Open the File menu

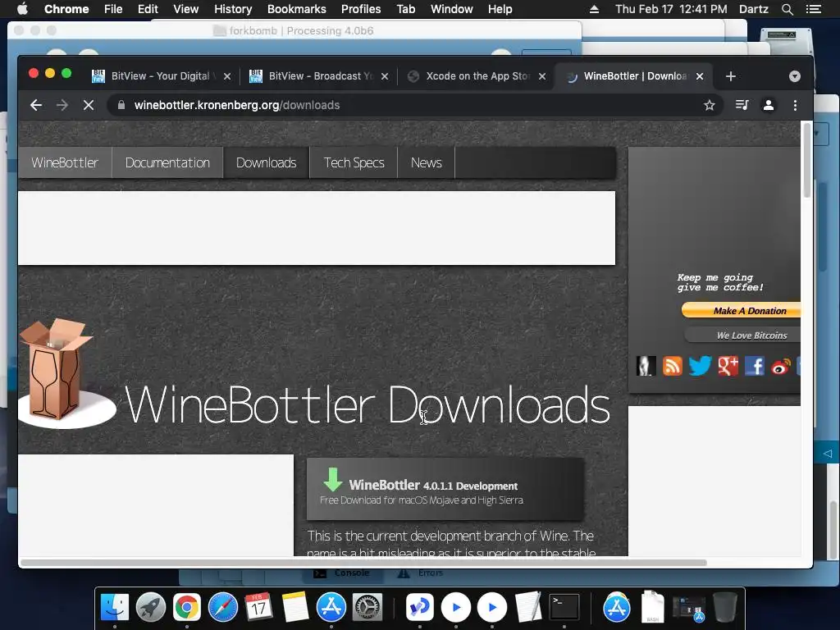113,9
